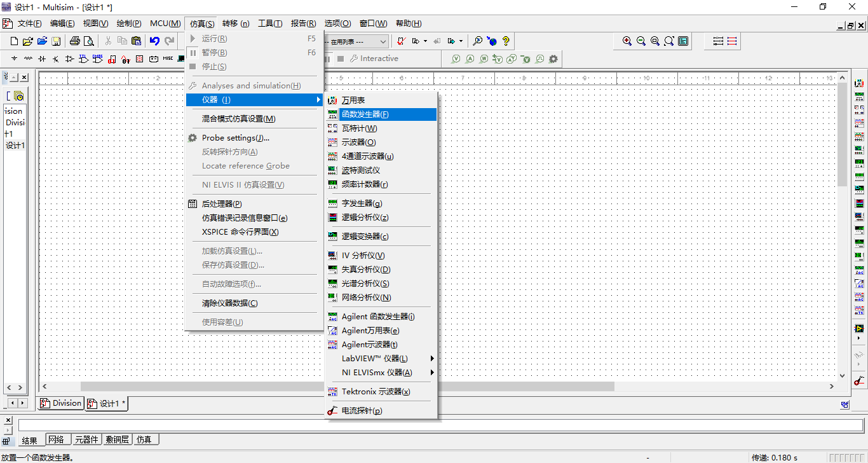The height and width of the screenshot is (463, 868).
Task: Expand the LabVIEW™ 仪器 submenu
Action: click(x=381, y=359)
